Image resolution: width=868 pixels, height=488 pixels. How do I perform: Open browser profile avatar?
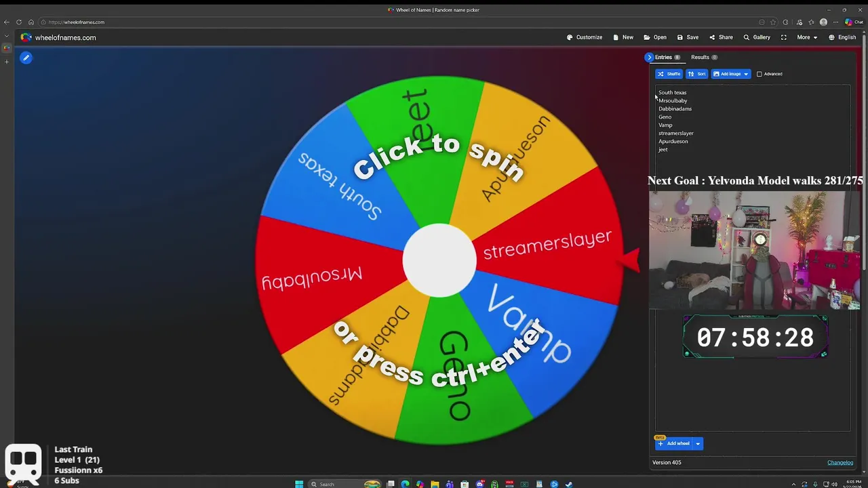click(x=823, y=22)
